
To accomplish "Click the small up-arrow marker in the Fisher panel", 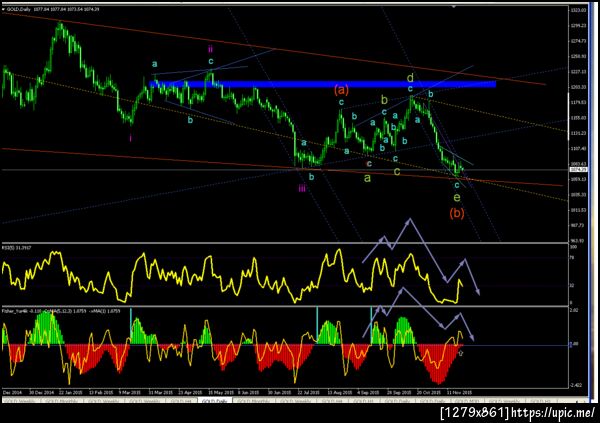I will tap(461, 353).
